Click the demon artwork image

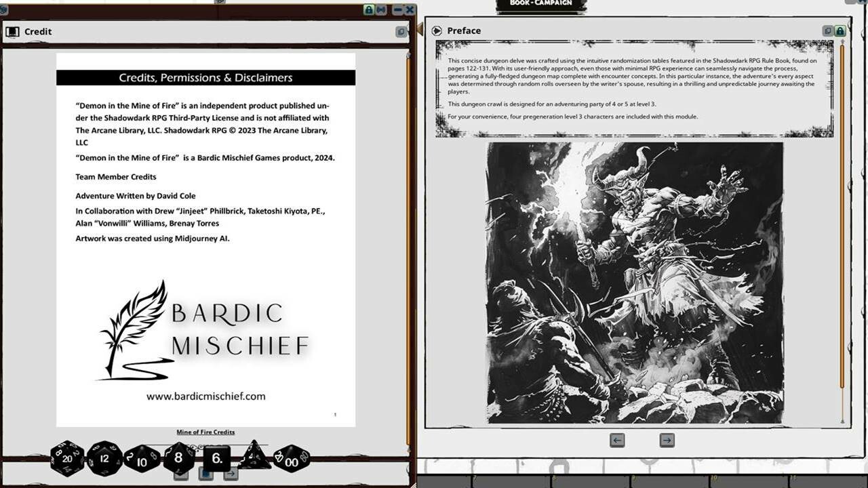(635, 283)
